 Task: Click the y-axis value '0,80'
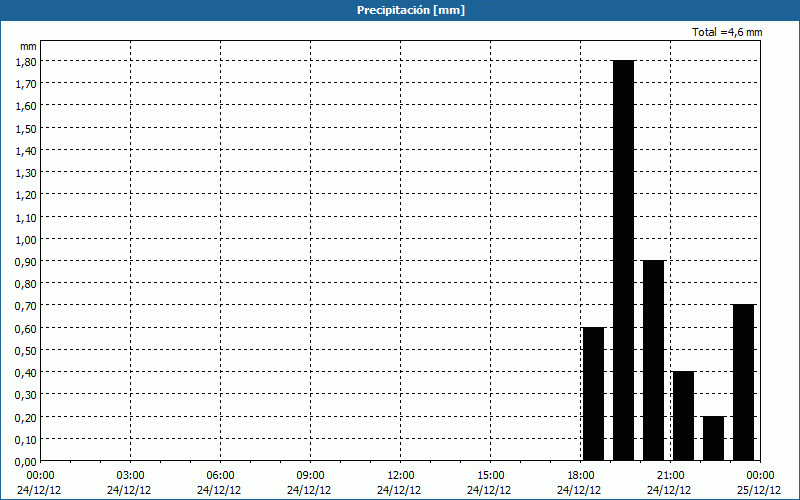coord(27,284)
